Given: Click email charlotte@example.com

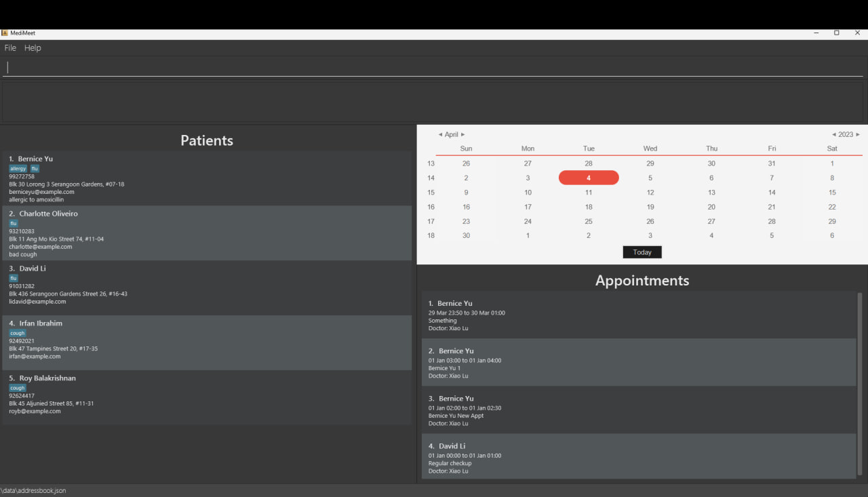Looking at the screenshot, I should 41,247.
